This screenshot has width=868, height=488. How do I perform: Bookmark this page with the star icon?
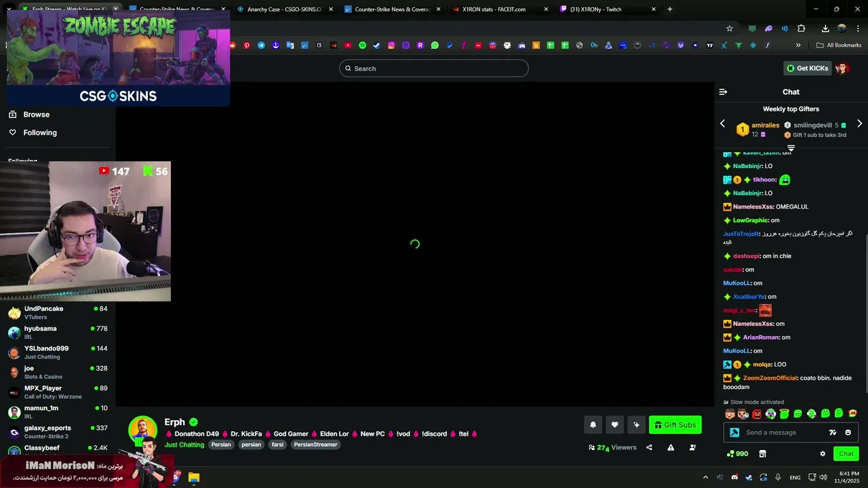[x=730, y=28]
